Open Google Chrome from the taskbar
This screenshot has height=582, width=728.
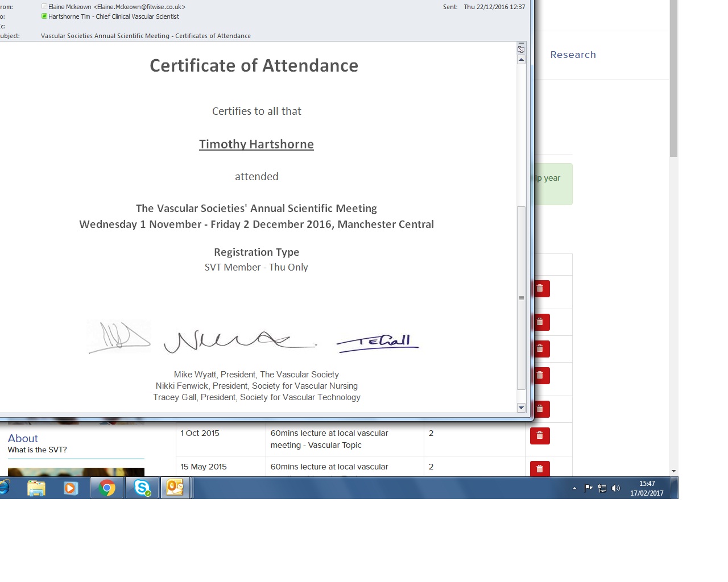pyautogui.click(x=107, y=488)
